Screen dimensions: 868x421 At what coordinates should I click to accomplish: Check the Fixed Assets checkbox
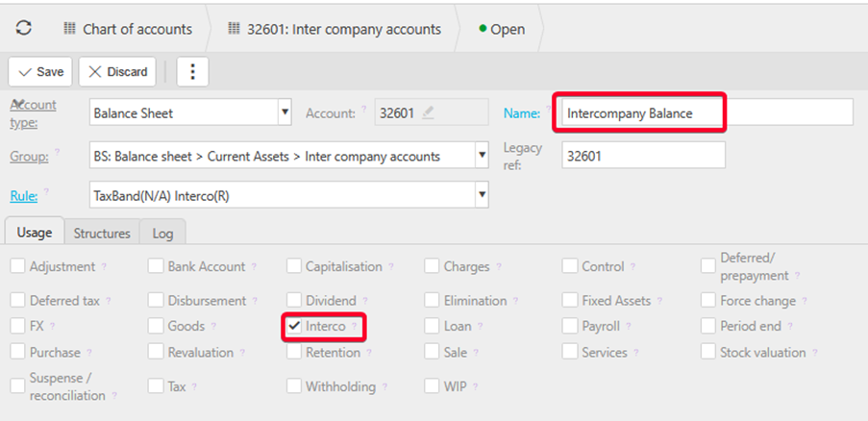click(x=570, y=301)
